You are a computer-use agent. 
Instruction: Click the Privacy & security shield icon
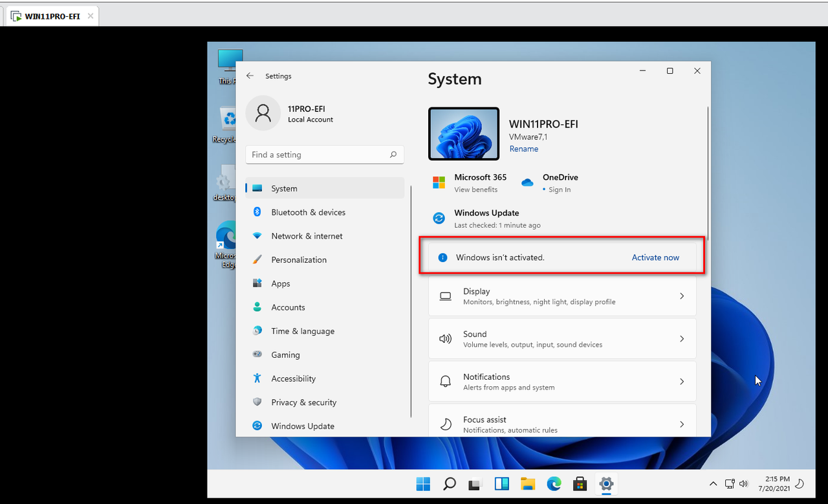pyautogui.click(x=257, y=402)
